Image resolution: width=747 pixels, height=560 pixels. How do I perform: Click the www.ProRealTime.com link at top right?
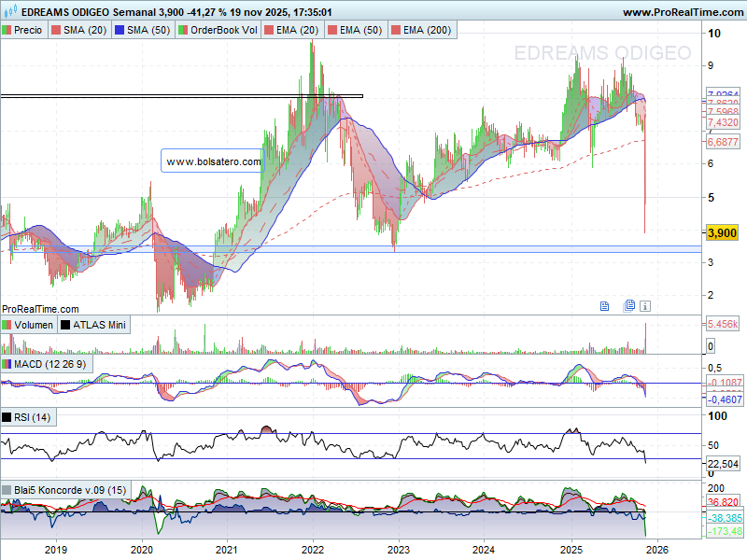[x=682, y=13]
